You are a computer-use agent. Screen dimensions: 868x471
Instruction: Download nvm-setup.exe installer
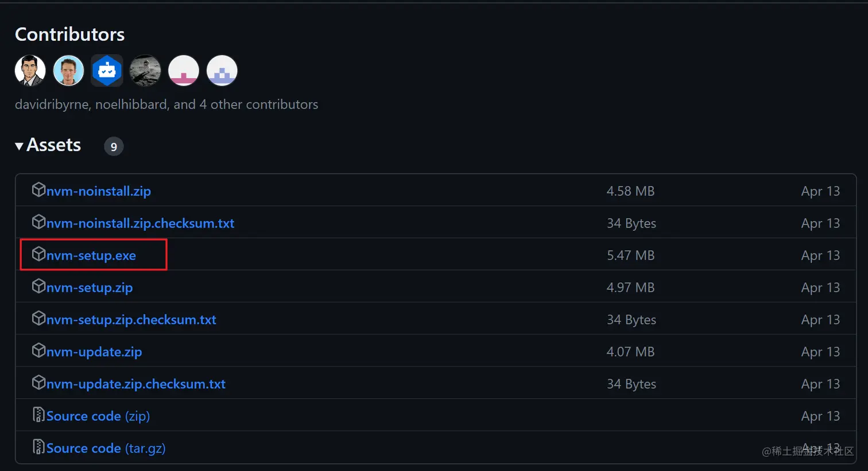point(91,256)
